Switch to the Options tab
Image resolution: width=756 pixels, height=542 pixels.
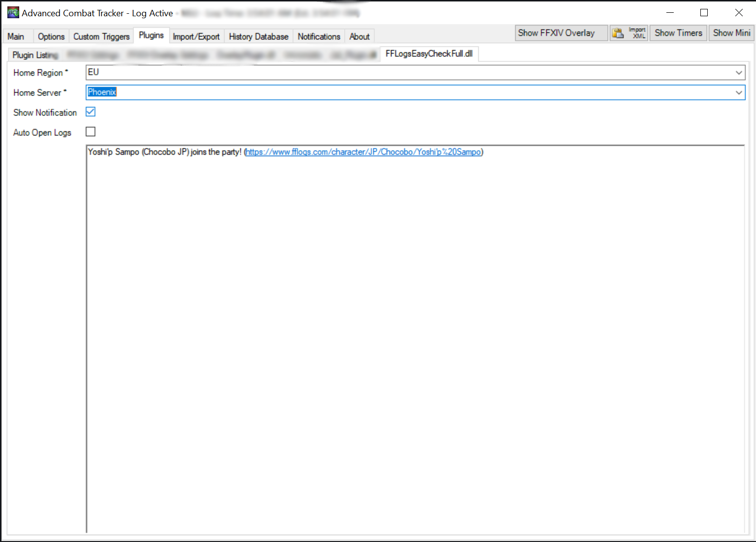51,36
